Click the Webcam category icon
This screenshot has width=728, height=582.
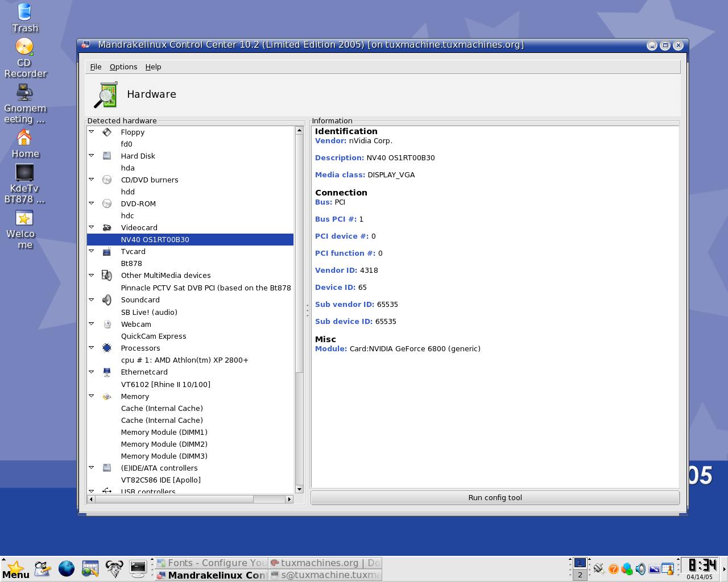[107, 324]
